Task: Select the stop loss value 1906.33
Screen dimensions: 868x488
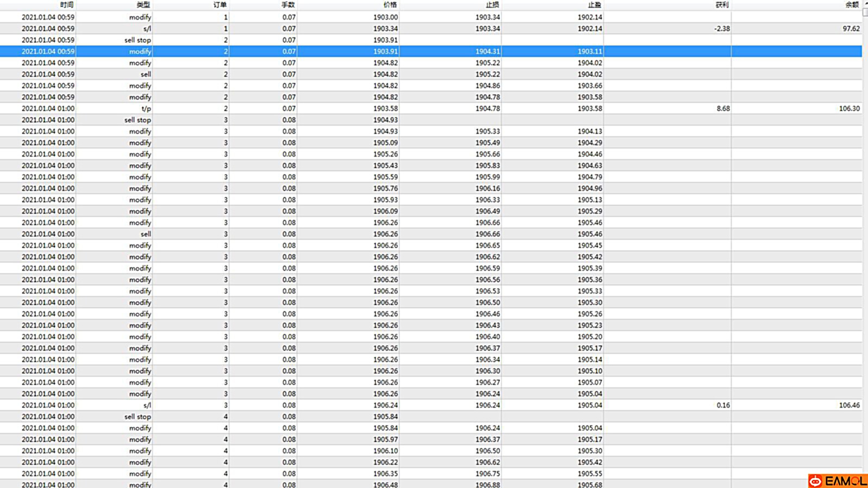Action: 488,200
